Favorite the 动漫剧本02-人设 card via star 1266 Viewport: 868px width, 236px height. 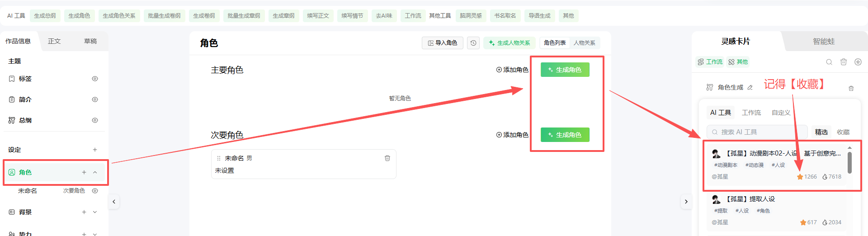point(800,177)
